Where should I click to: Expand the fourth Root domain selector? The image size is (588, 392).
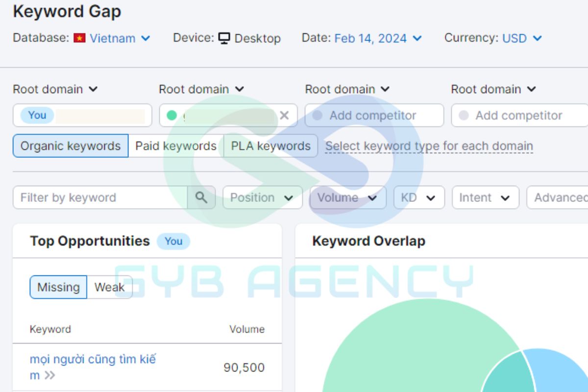(x=493, y=89)
